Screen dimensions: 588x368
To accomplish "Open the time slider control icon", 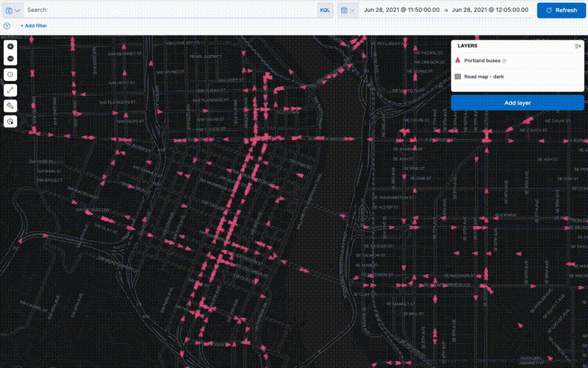I will coord(10,121).
